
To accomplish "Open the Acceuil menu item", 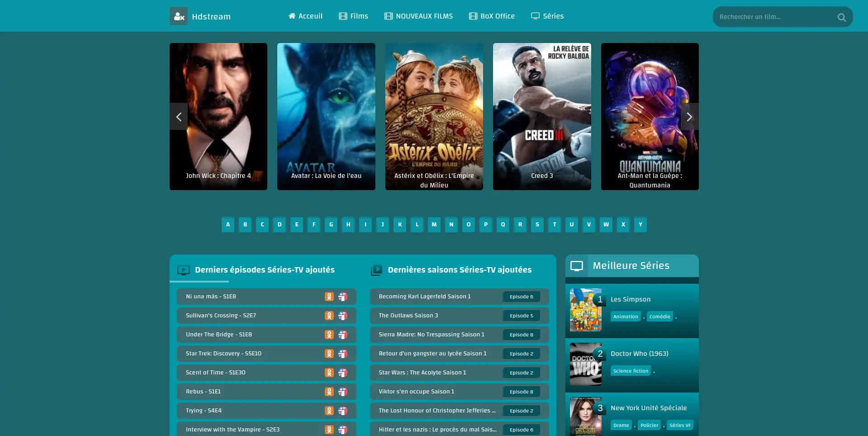I will [x=305, y=16].
